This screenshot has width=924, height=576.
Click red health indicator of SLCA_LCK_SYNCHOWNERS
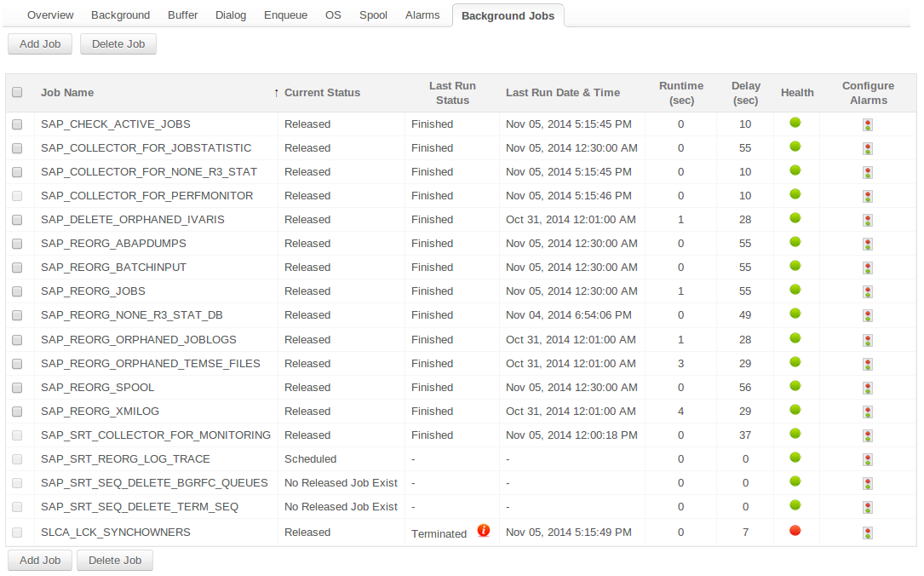(795, 530)
